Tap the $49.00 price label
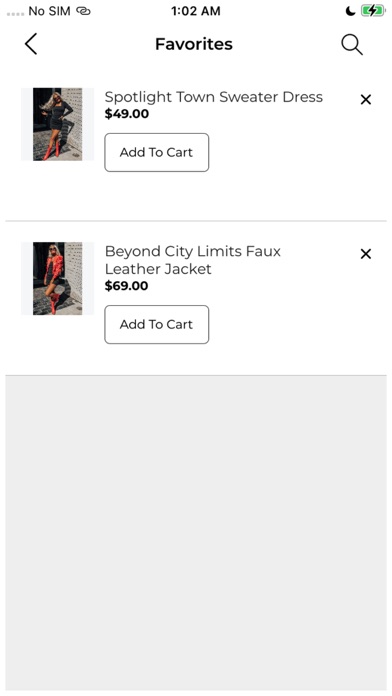 pos(127,114)
